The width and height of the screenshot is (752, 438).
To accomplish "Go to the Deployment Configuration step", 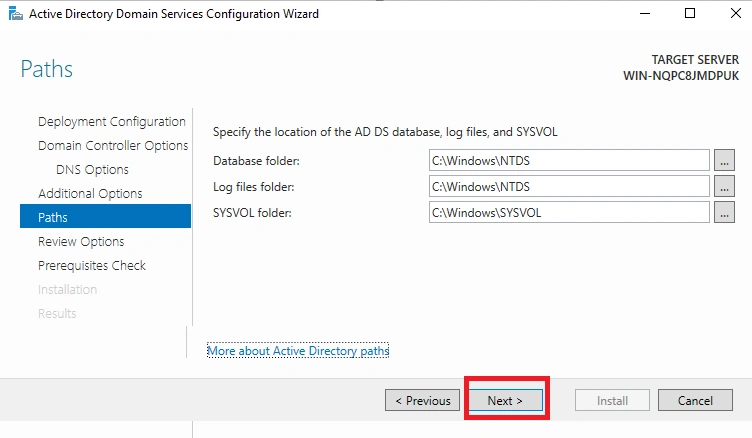I will pos(112,121).
